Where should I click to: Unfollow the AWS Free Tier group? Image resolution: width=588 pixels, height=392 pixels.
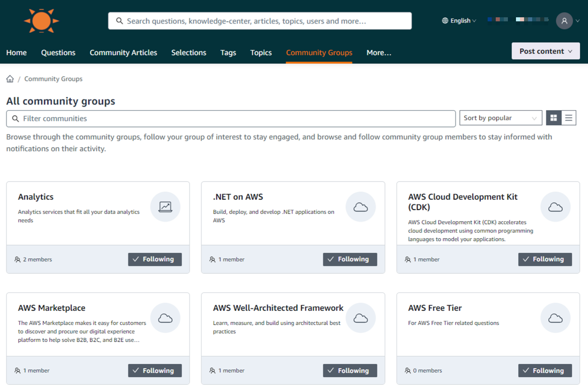[545, 371]
